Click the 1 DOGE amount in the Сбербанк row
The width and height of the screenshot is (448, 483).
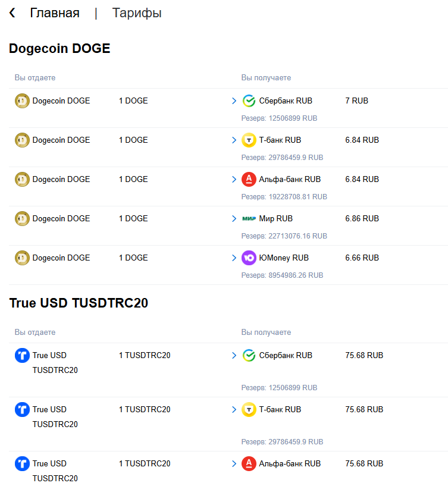click(133, 101)
